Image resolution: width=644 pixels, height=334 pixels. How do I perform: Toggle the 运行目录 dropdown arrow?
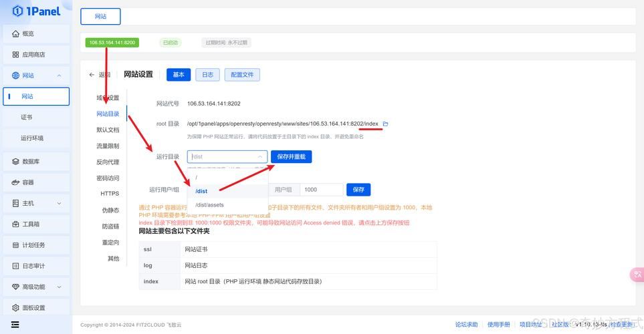click(260, 157)
